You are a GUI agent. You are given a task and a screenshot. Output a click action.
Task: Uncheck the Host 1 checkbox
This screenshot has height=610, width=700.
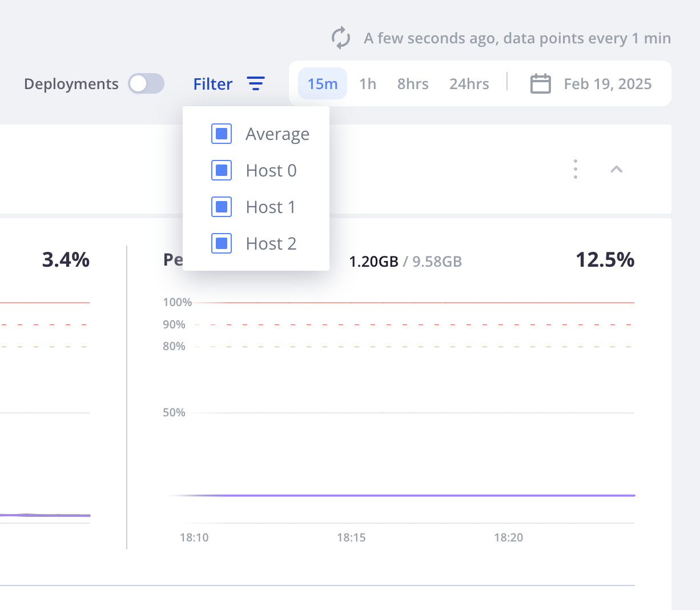[x=222, y=207]
